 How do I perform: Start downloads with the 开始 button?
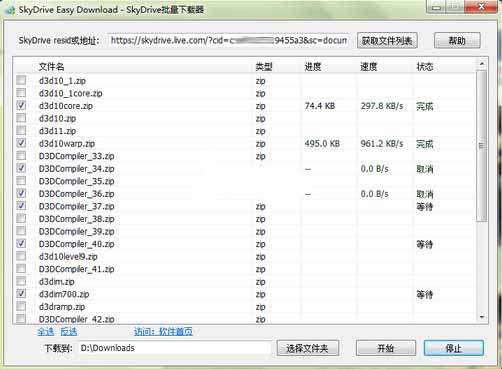tap(386, 348)
